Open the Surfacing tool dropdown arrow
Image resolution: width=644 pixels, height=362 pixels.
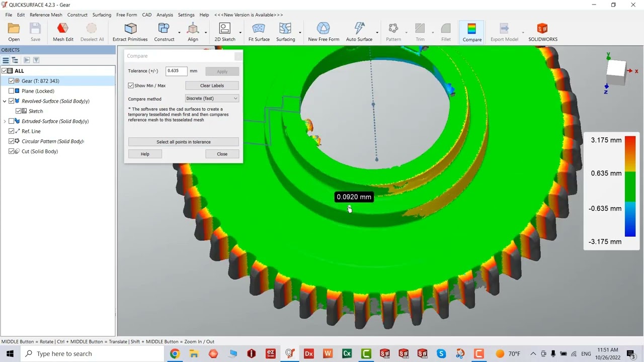pyautogui.click(x=300, y=33)
